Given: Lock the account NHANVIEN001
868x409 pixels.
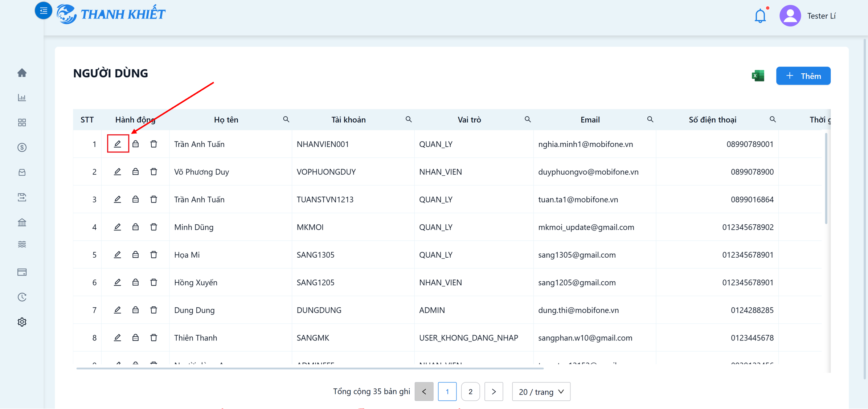Looking at the screenshot, I should coord(135,144).
